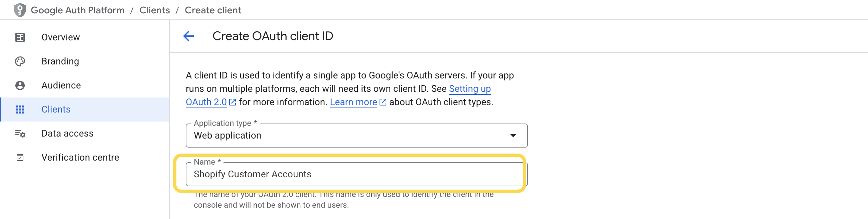Select the Clients sidebar item
868x219 pixels.
tap(85, 109)
